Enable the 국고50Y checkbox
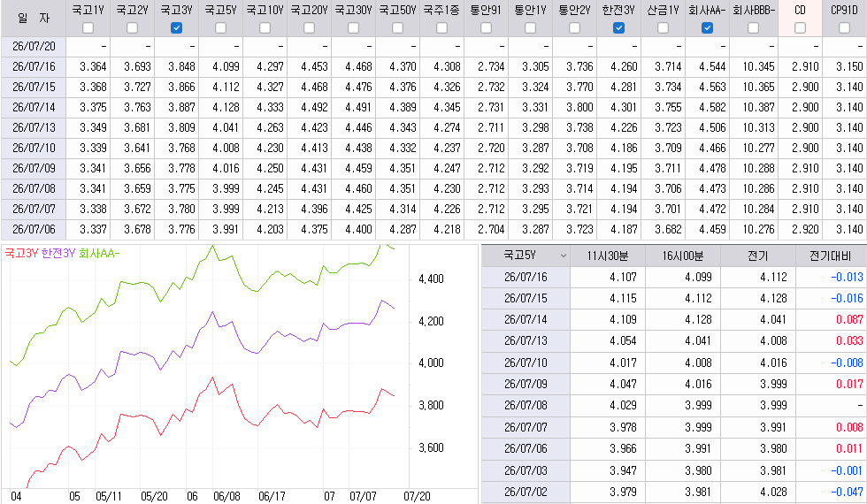Viewport: 867px width, 504px height. click(397, 27)
